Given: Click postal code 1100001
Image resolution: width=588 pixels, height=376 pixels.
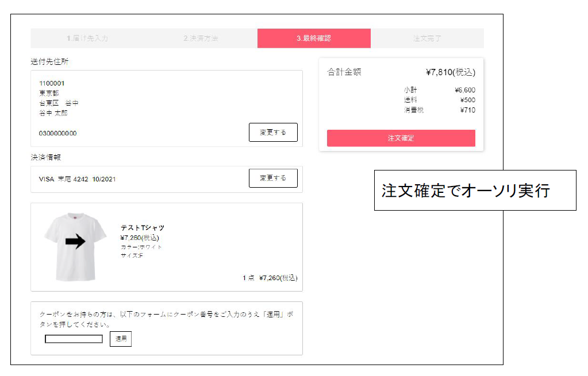Looking at the screenshot, I should pyautogui.click(x=52, y=83).
